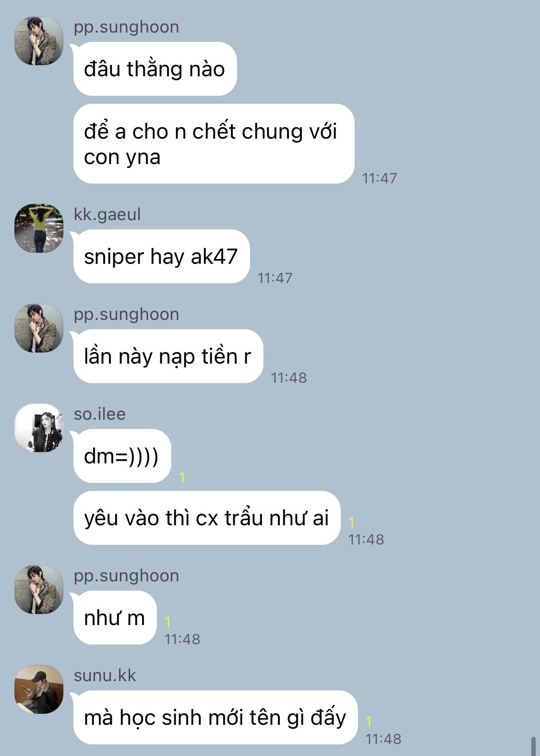Viewport: 540px width, 756px height.
Task: Select the "đâu thằng nào" message bubble
Action: click(155, 69)
